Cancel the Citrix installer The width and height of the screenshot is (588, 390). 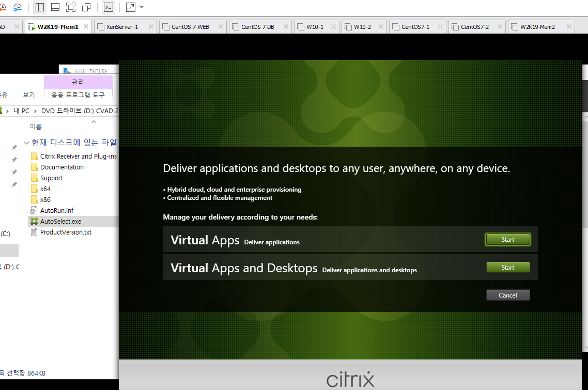[508, 295]
